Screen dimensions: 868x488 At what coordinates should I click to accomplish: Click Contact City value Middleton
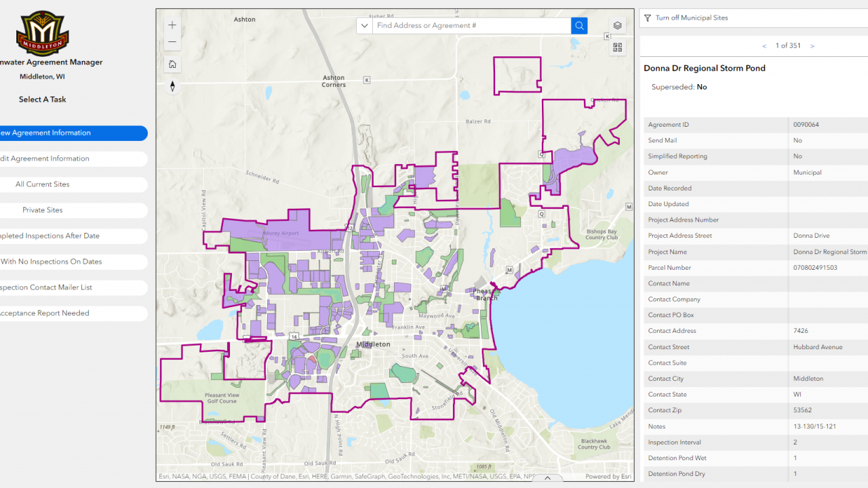pyautogui.click(x=808, y=379)
